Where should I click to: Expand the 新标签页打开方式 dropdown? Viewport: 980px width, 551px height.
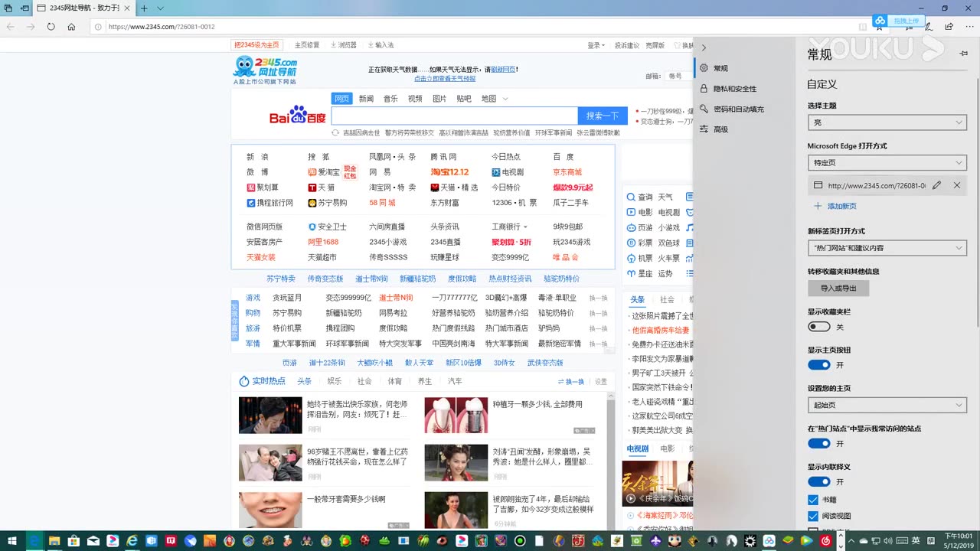tap(887, 248)
